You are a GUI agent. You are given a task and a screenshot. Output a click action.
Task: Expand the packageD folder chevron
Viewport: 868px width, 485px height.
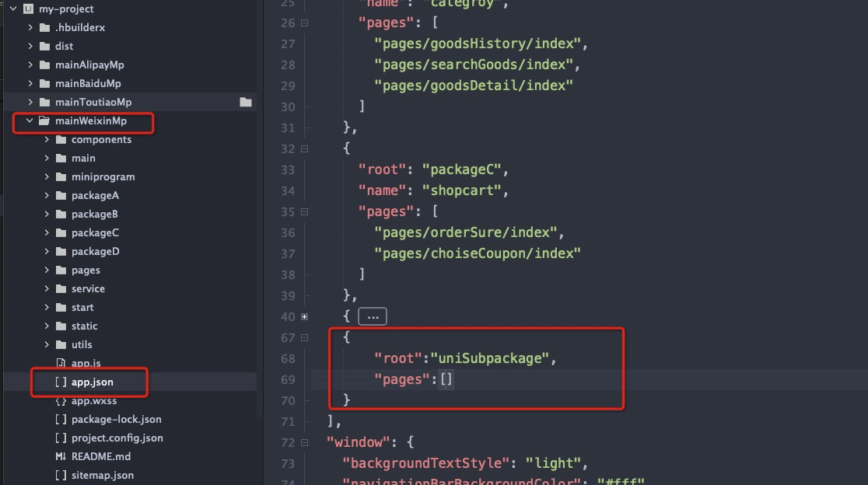point(47,251)
